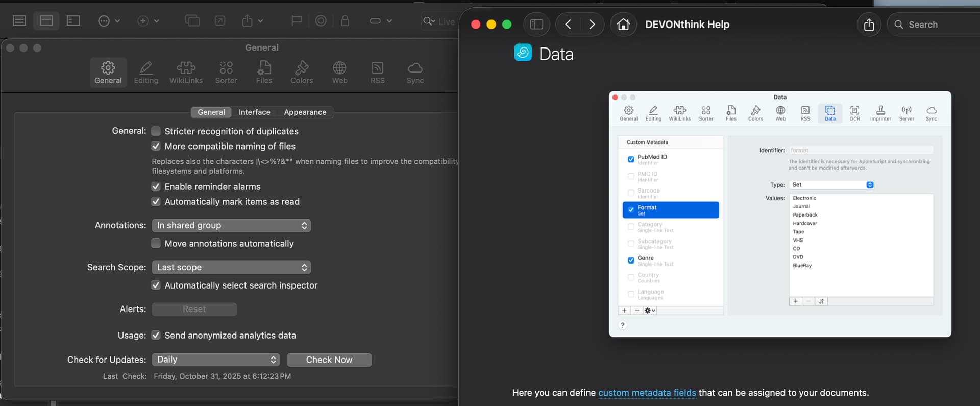
Task: Open the Check for Updates frequency dropdown
Action: 216,360
